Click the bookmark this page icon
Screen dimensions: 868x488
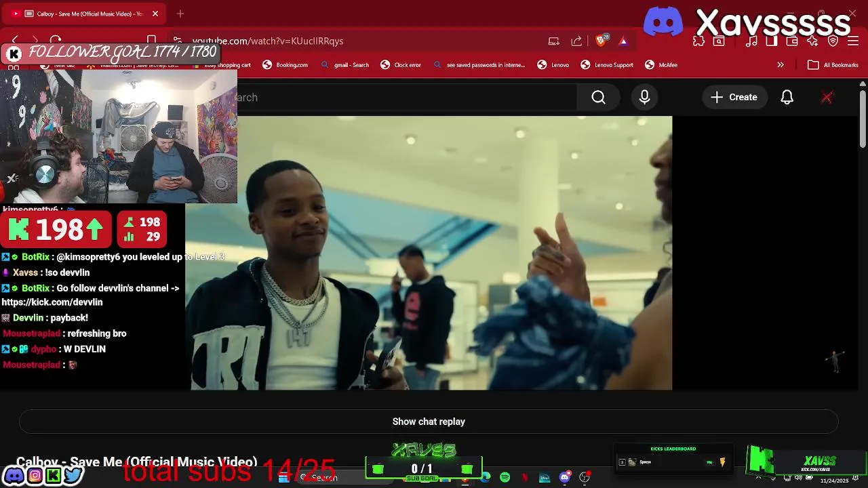pyautogui.click(x=152, y=41)
